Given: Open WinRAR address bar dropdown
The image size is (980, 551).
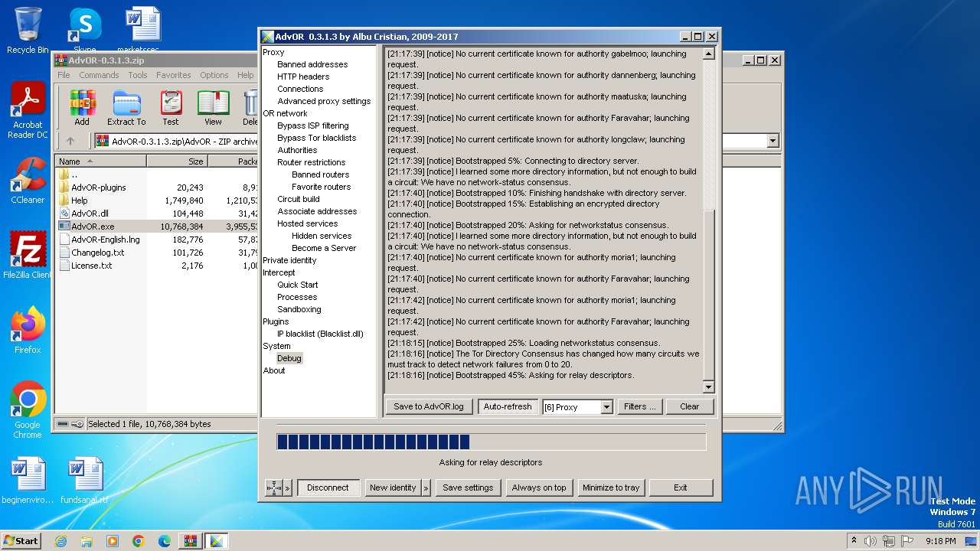Looking at the screenshot, I should pos(773,141).
